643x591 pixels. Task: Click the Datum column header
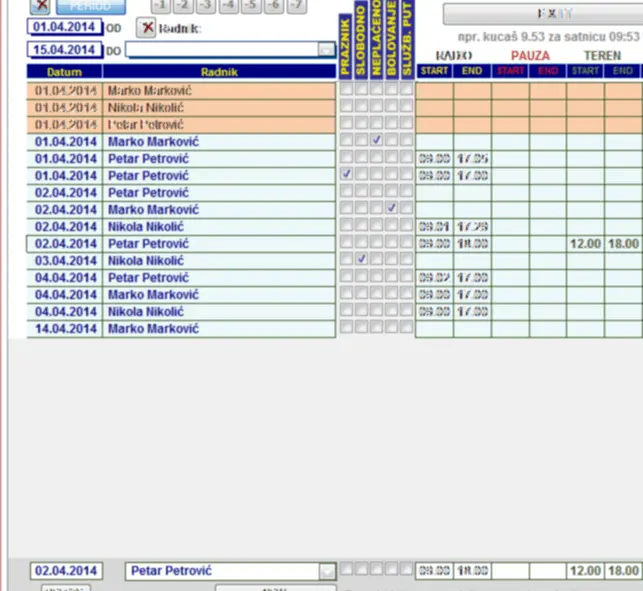pyautogui.click(x=64, y=72)
